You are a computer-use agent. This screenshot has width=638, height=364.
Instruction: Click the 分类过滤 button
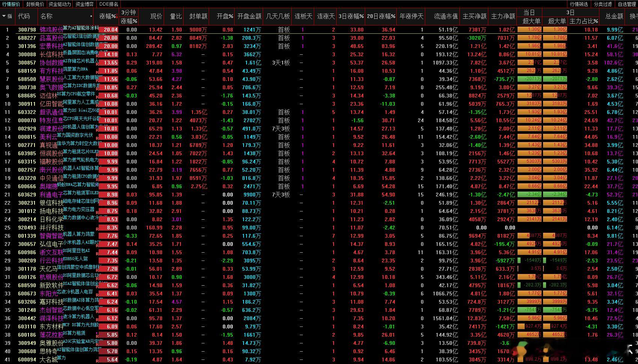(603, 4)
